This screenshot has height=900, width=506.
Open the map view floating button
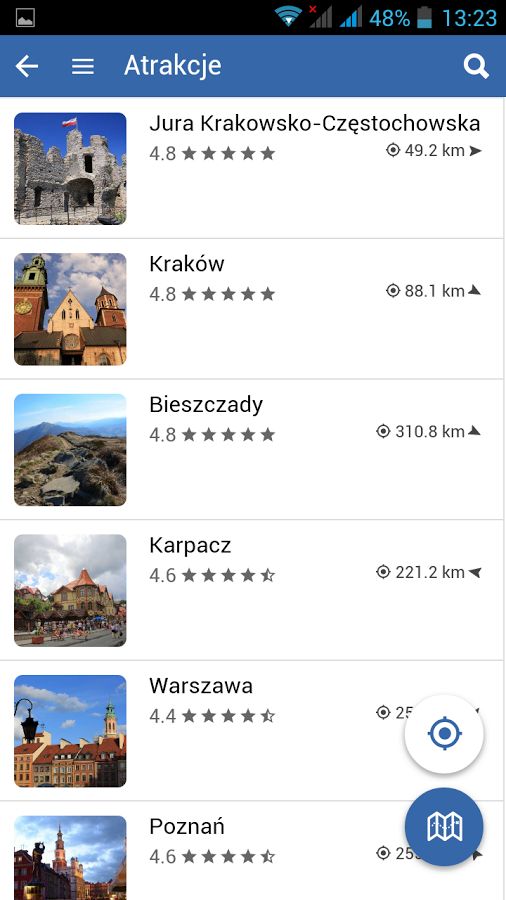tap(444, 827)
